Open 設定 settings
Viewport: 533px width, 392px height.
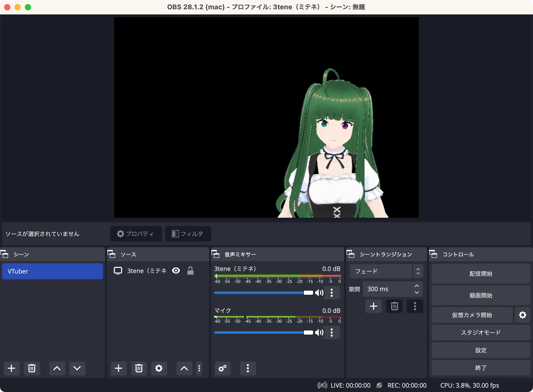tap(481, 350)
